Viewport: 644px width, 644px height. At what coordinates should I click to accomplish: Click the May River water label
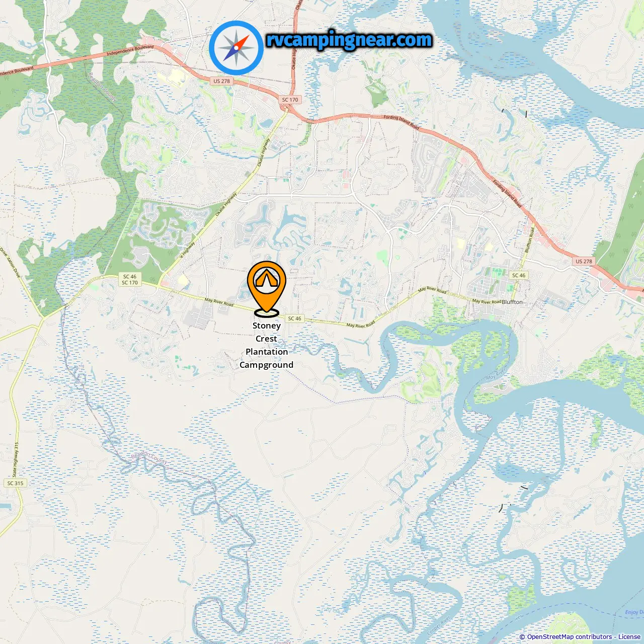496,375
